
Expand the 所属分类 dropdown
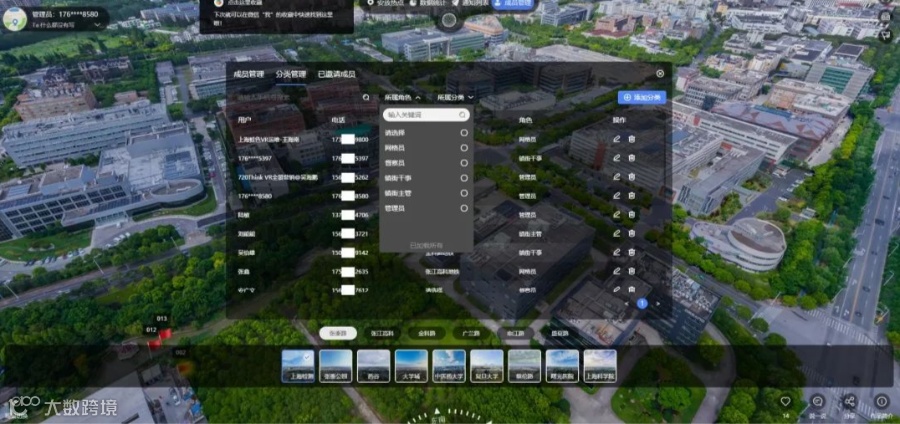coord(455,98)
